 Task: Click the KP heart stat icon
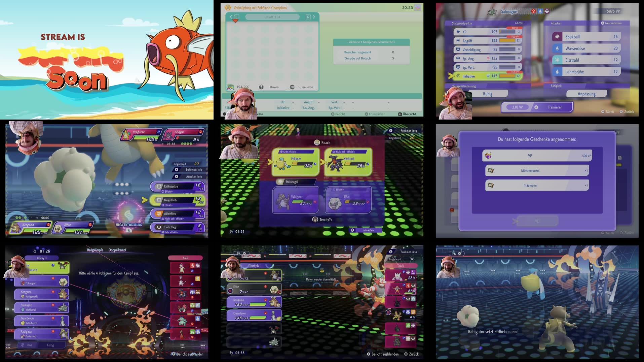click(458, 32)
